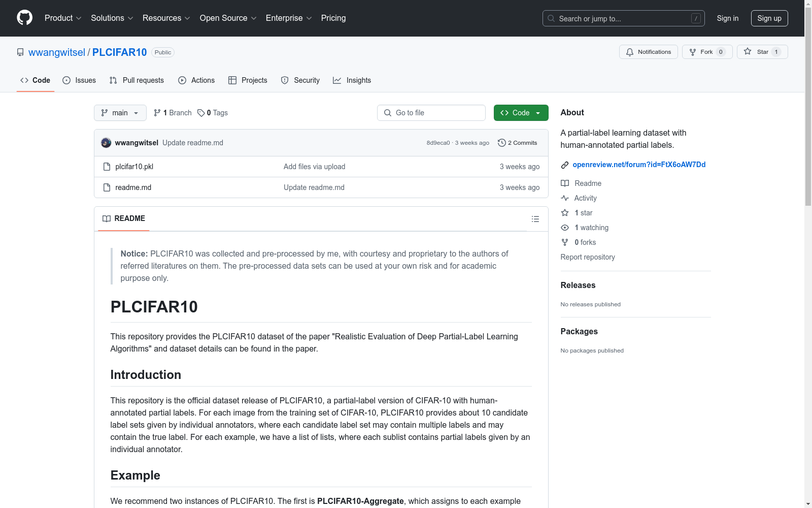Focus the Go to file search field

(431, 113)
